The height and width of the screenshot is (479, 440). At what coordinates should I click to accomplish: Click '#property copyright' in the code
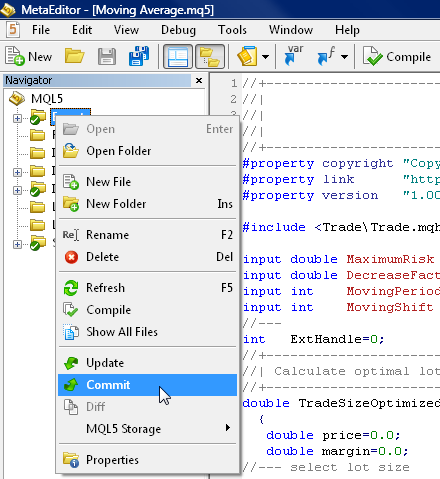[318, 163]
